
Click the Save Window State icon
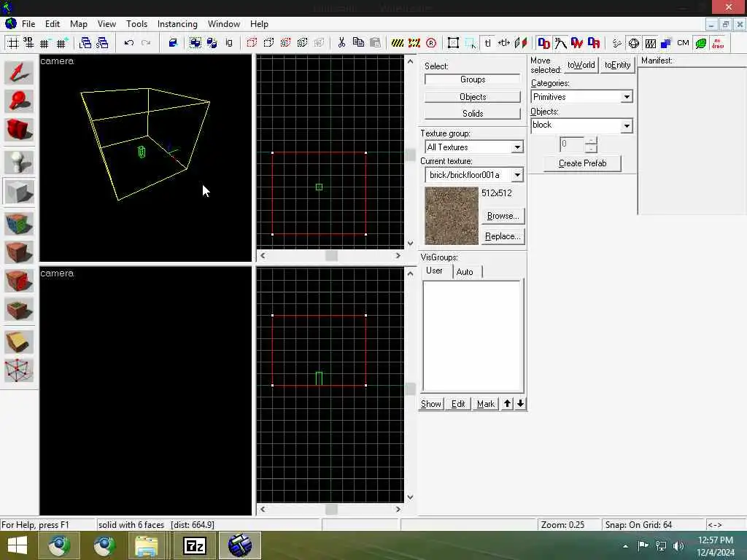102,43
